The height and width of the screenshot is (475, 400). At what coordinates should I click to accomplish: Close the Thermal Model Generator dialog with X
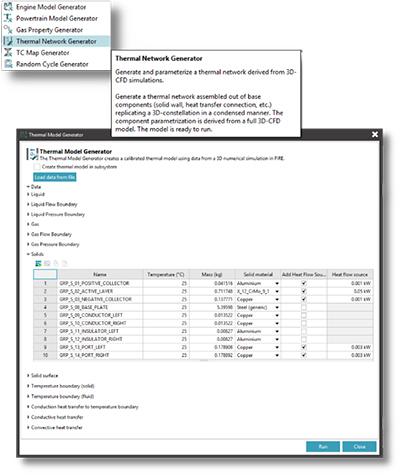375,134
